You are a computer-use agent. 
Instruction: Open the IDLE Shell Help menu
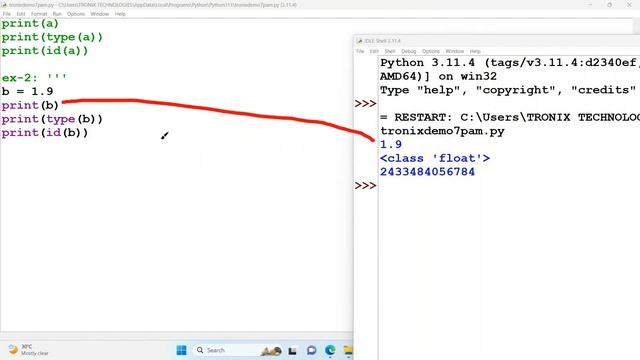[x=475, y=51]
